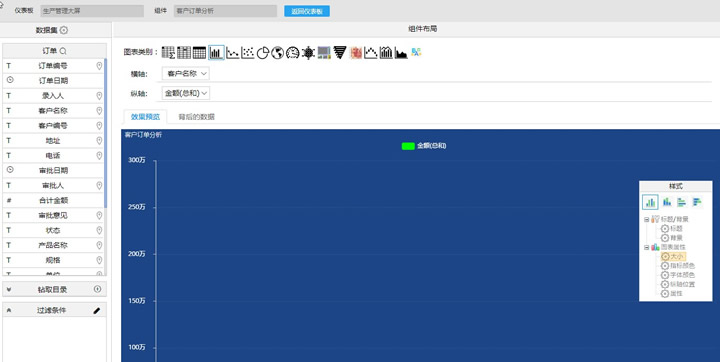Select the 效果预览 tab

pos(145,117)
